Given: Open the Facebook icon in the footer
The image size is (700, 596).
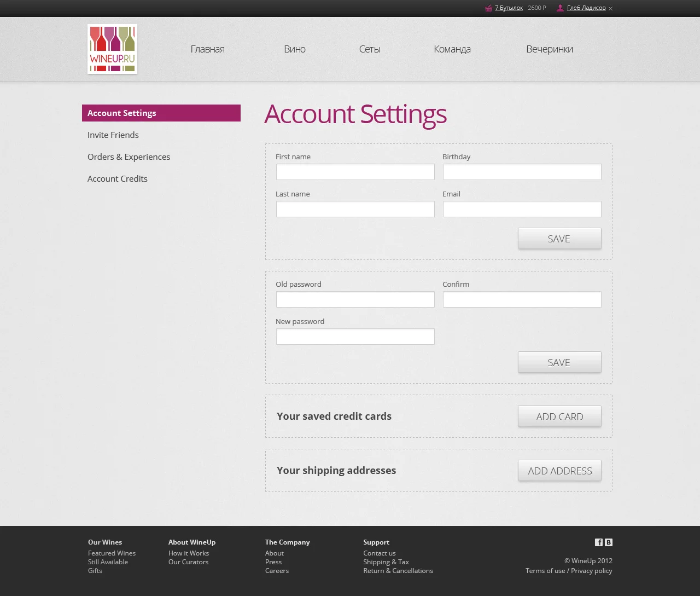Looking at the screenshot, I should pyautogui.click(x=599, y=542).
